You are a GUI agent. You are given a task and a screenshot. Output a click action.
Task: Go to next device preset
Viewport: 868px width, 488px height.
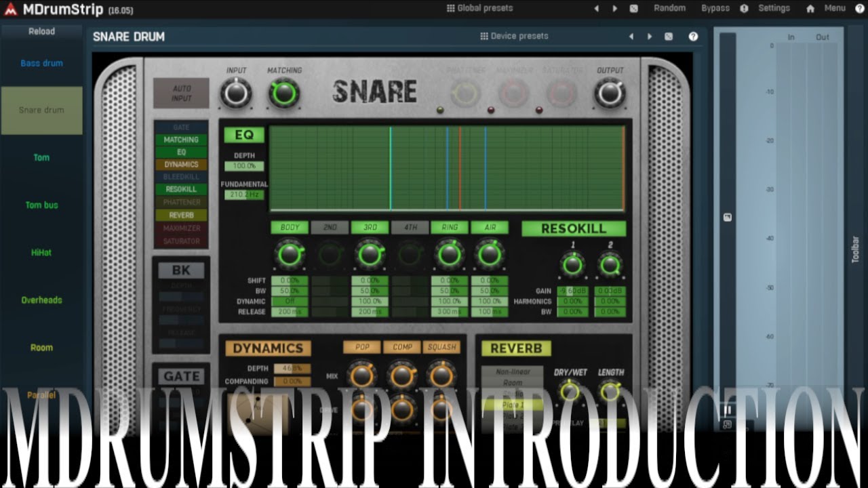650,37
